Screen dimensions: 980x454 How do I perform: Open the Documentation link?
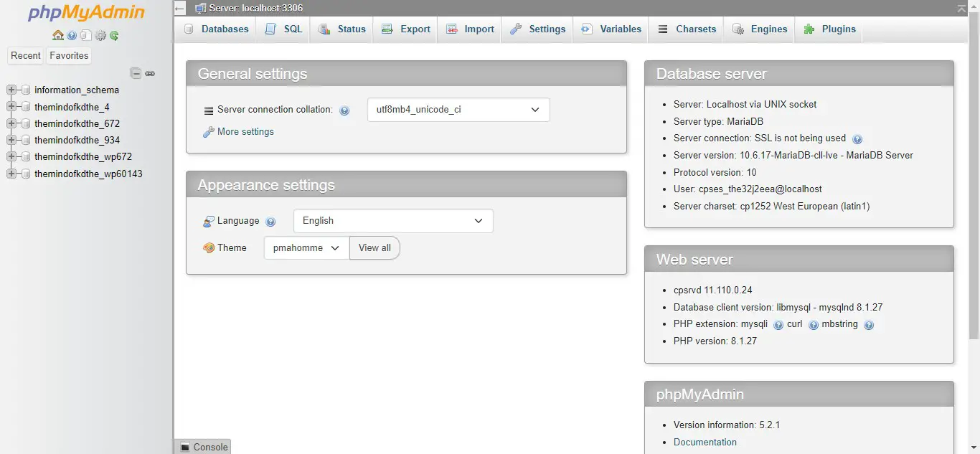tap(705, 443)
